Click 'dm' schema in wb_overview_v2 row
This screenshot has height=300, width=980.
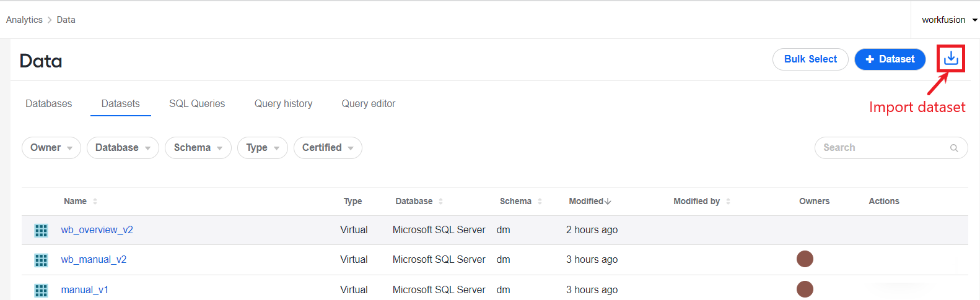coord(504,230)
